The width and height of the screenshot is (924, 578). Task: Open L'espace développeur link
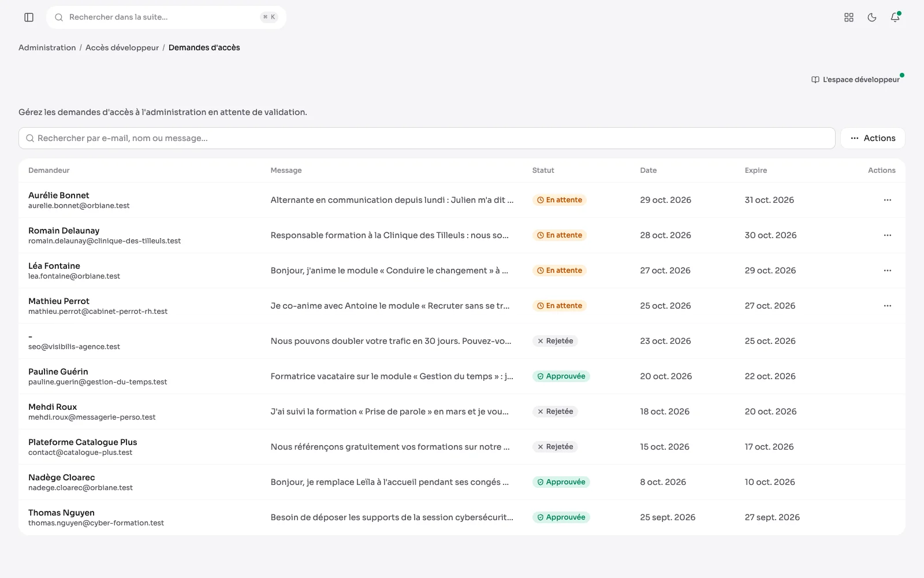(856, 80)
